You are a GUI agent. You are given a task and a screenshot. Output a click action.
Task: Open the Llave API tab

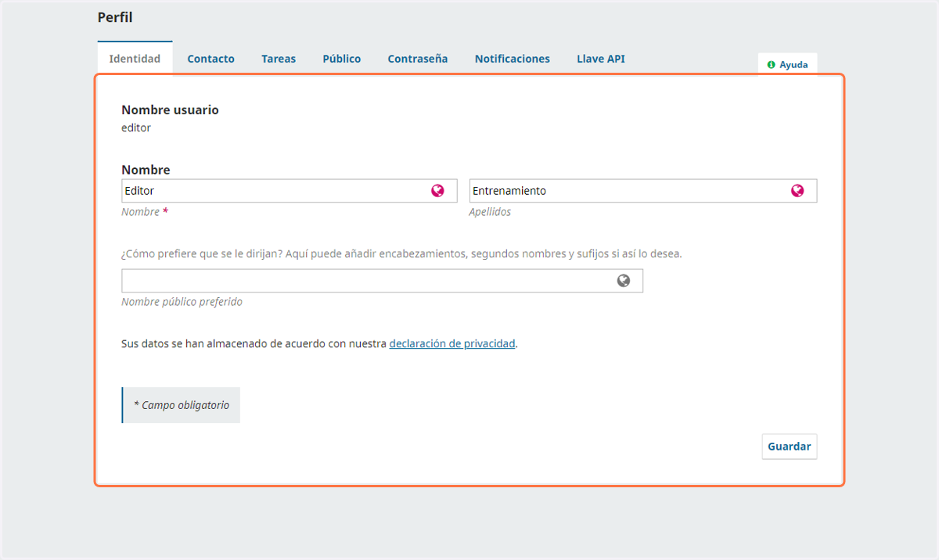coord(601,59)
